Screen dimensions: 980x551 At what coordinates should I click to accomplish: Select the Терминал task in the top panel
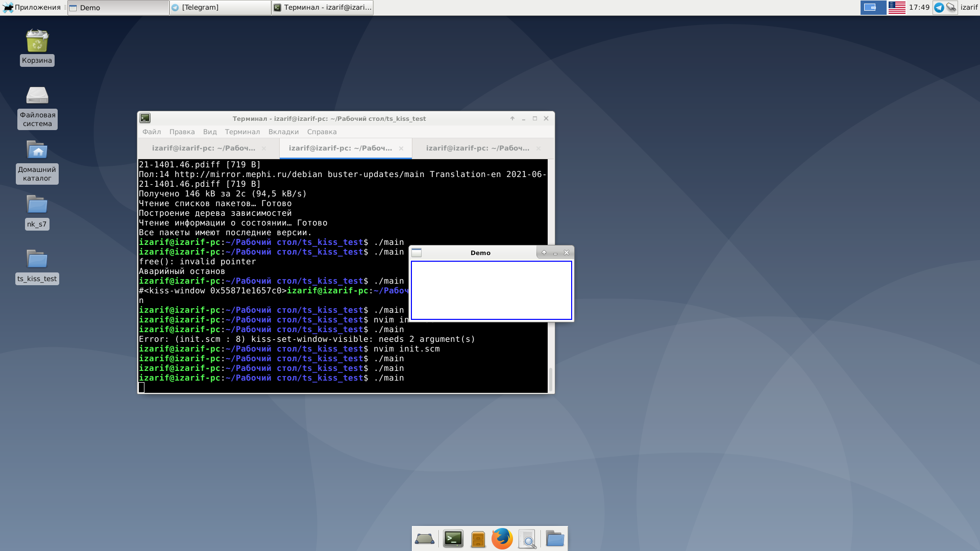tap(322, 8)
